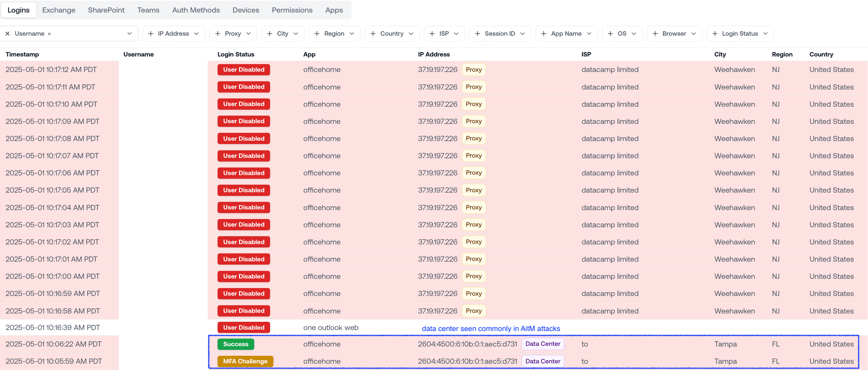Image resolution: width=868 pixels, height=370 pixels.
Task: Click the plus icon on App Name filter
Action: (x=544, y=34)
